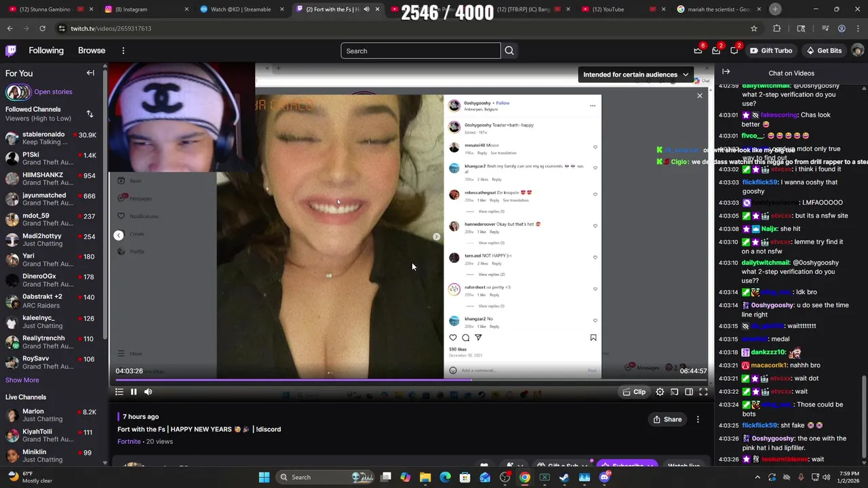Open video more options beside Share
Viewport: 868px width, 488px height.
click(x=698, y=420)
